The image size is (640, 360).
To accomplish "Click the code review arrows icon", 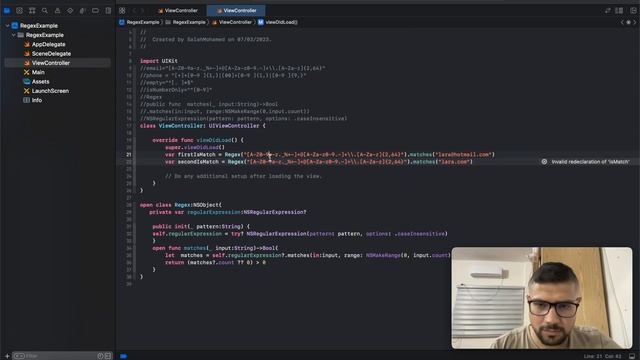I will pyautogui.click(x=608, y=11).
